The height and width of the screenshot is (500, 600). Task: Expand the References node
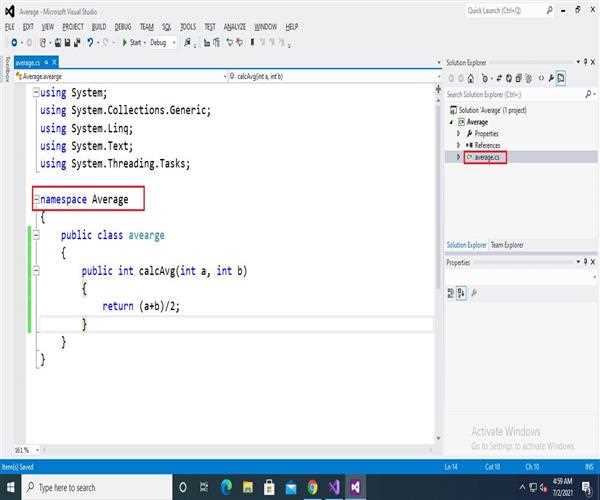[459, 145]
